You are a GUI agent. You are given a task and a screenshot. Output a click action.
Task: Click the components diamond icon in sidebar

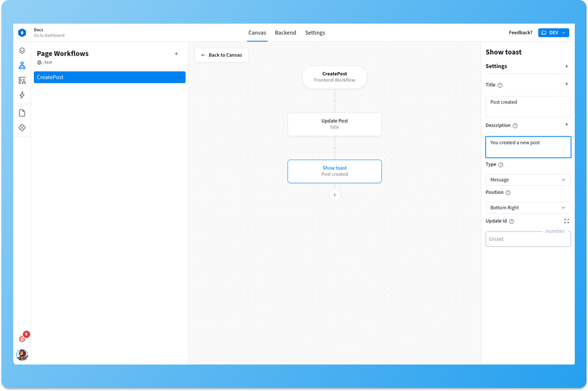[22, 128]
